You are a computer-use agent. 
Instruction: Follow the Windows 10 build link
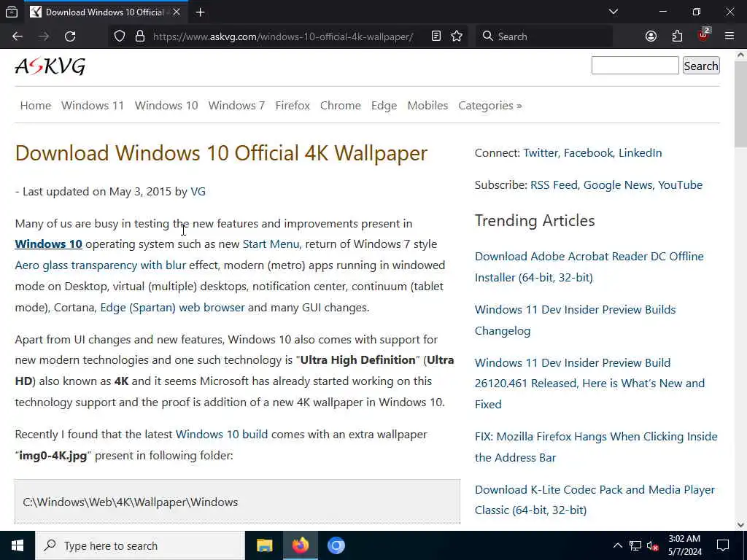(x=222, y=435)
